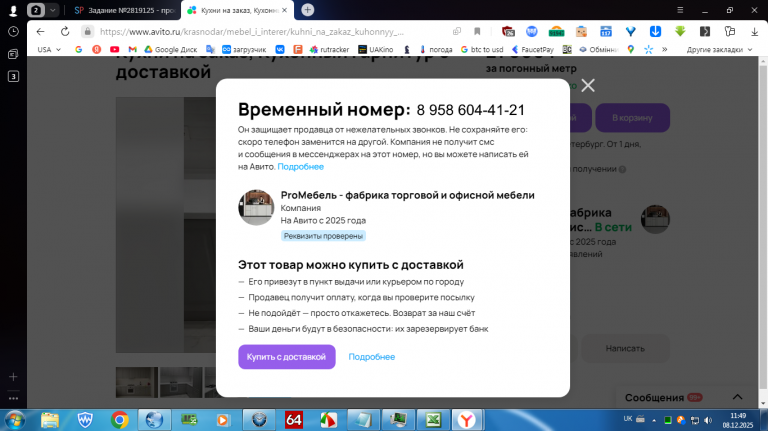The width and height of the screenshot is (768, 431).
Task: Open the FaucetPay bookmark
Action: [533, 49]
